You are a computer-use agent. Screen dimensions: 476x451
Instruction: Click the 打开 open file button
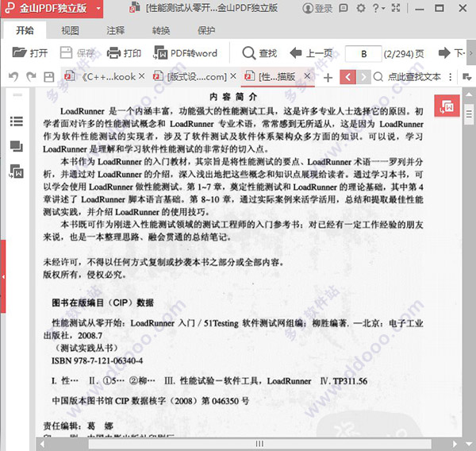coord(30,53)
